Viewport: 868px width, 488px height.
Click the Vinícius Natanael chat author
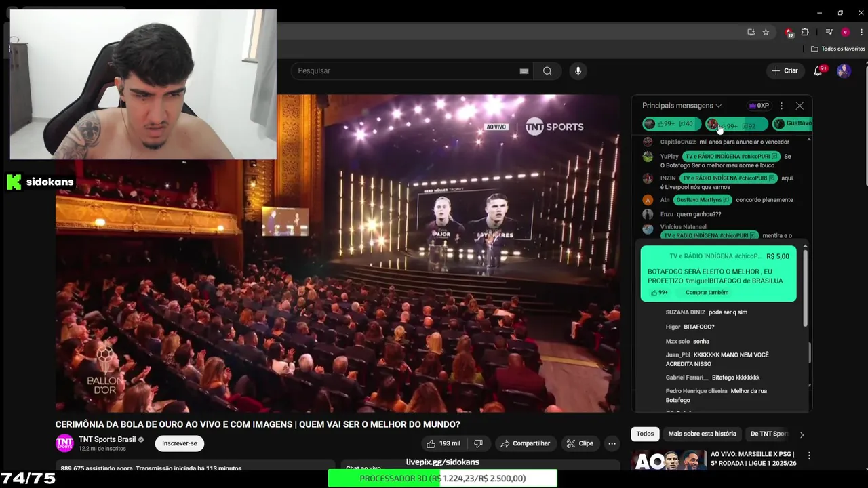pyautogui.click(x=683, y=227)
